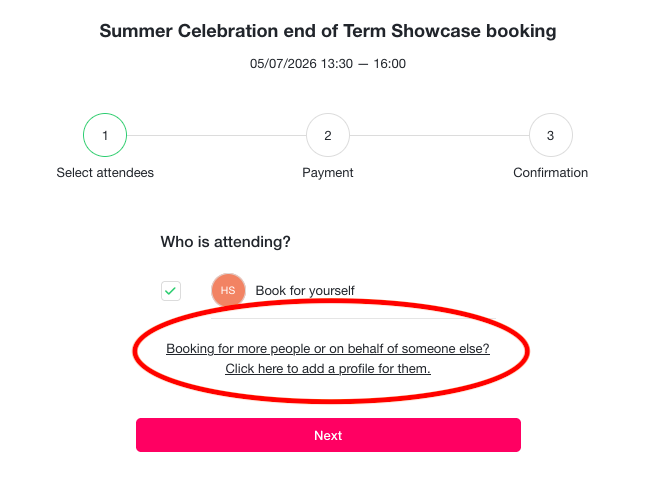Click the Book for yourself label
Viewport: 661px width, 482px height.
[305, 291]
